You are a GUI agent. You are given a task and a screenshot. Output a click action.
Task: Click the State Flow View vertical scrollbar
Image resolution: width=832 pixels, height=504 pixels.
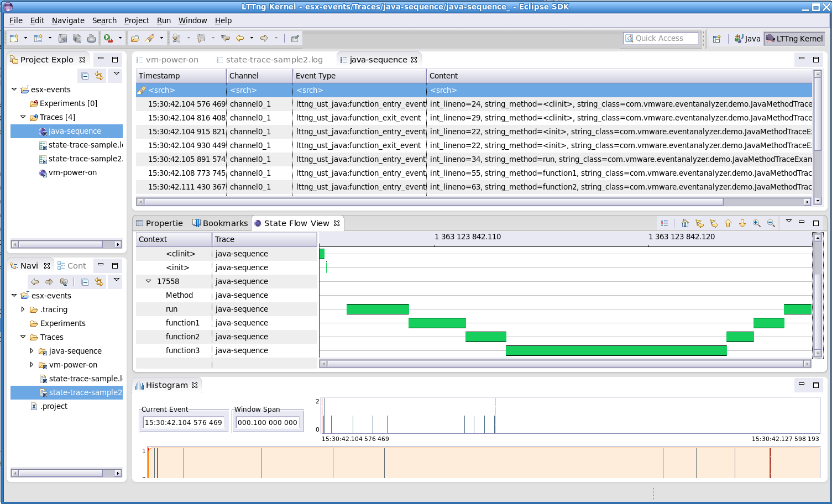click(818, 296)
